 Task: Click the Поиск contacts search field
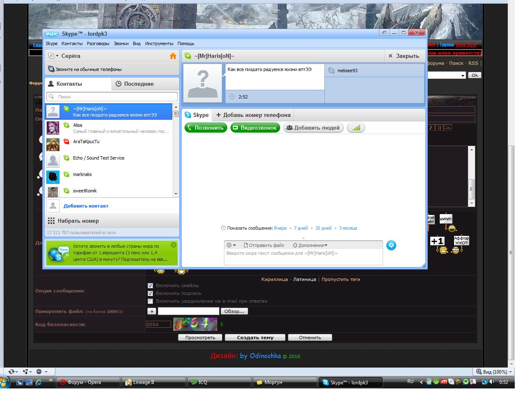[x=112, y=96]
